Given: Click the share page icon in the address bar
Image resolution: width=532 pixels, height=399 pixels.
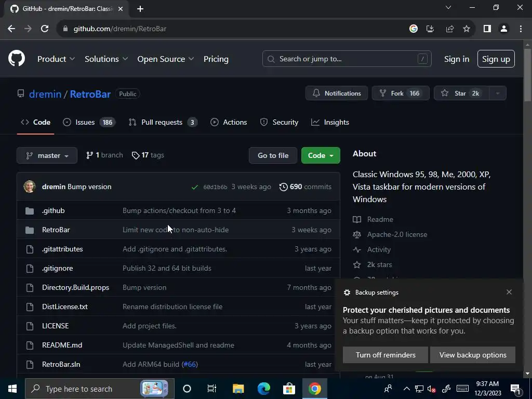Looking at the screenshot, I should [450, 29].
